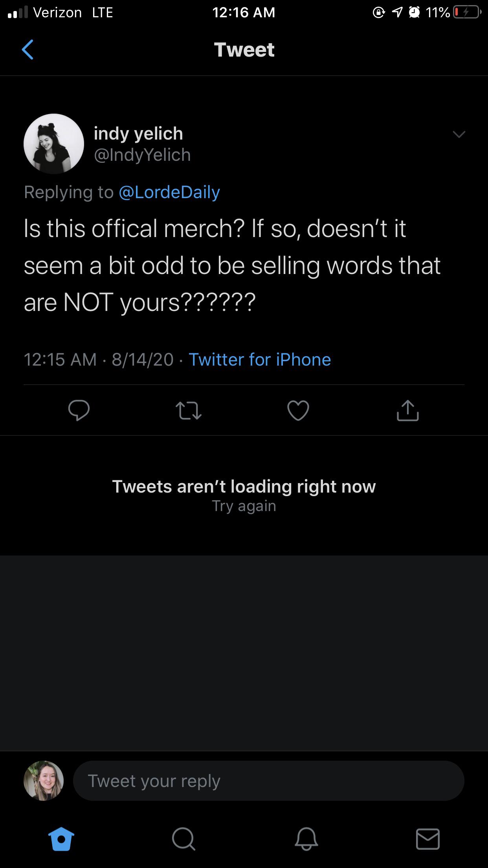The width and height of the screenshot is (488, 868).
Task: Reply using the speech bubble icon
Action: click(x=79, y=410)
